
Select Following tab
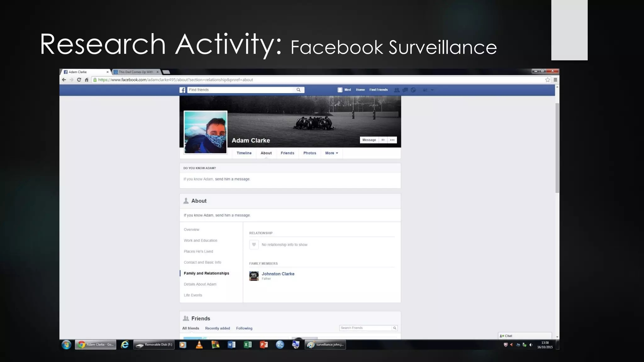point(244,328)
